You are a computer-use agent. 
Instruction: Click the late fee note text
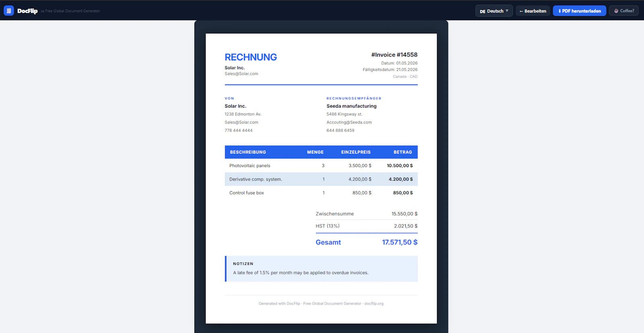pos(301,273)
